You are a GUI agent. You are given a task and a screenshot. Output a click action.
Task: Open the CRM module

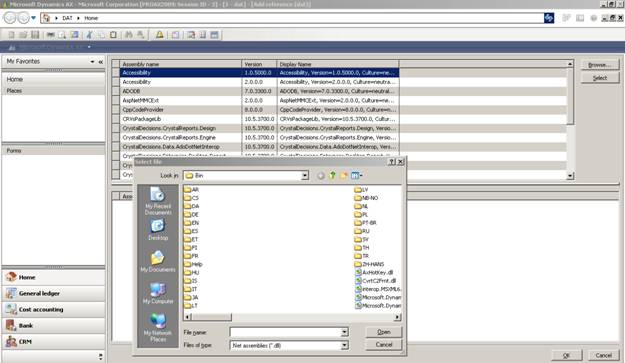53,342
